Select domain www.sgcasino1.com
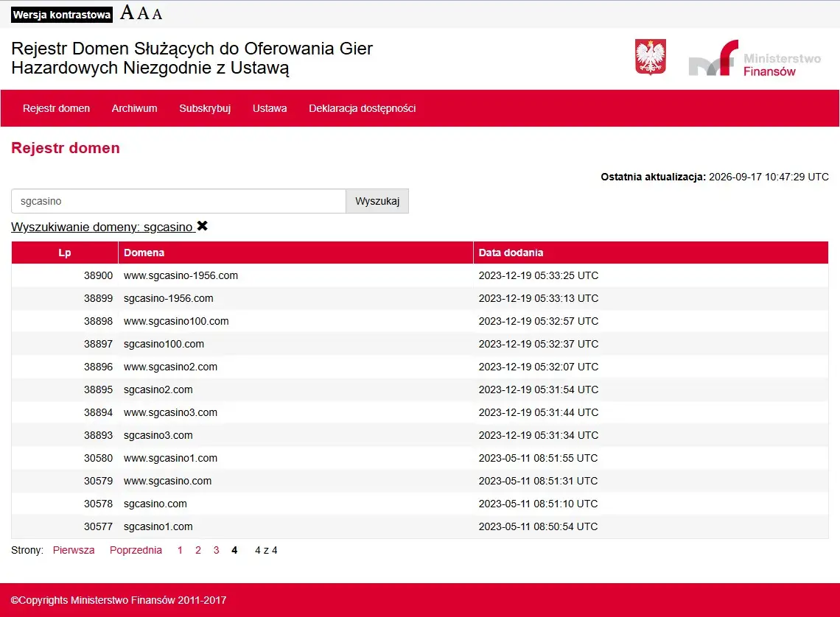 (170, 458)
